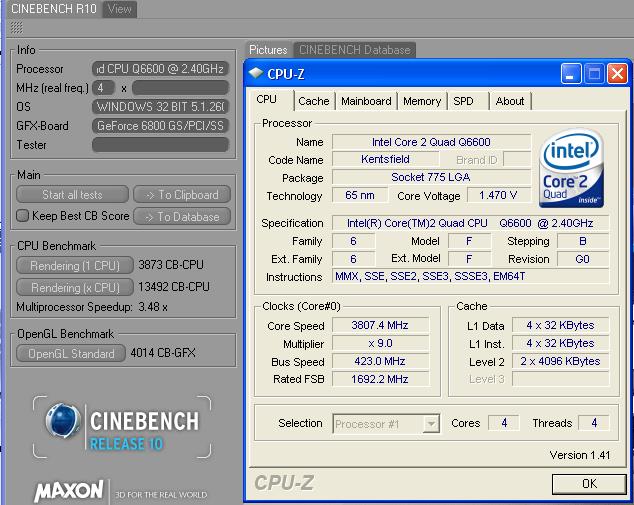Click the Selection dropdown arrow
This screenshot has width=634, height=505.
pyautogui.click(x=431, y=424)
